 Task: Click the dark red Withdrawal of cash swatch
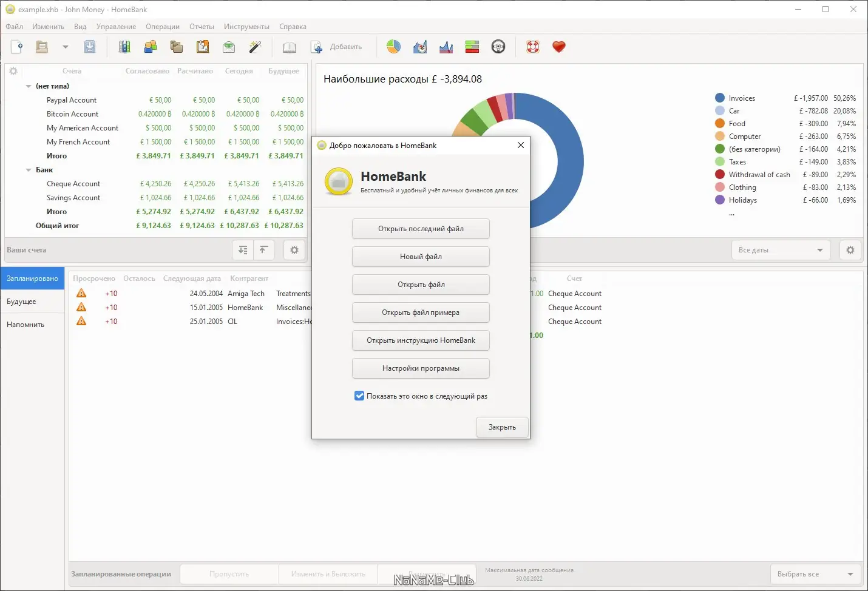tap(720, 174)
